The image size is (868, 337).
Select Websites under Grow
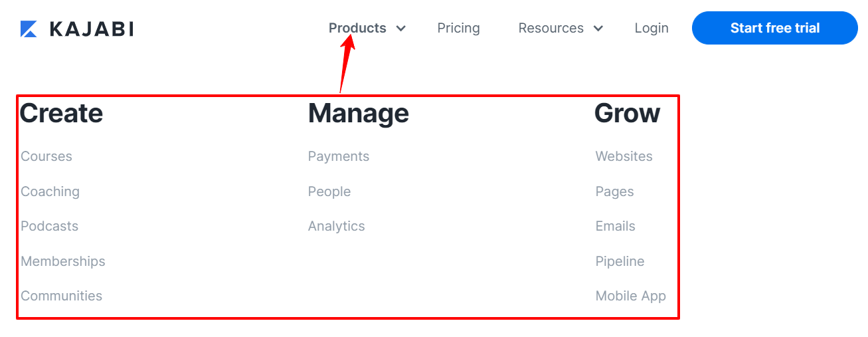click(624, 156)
